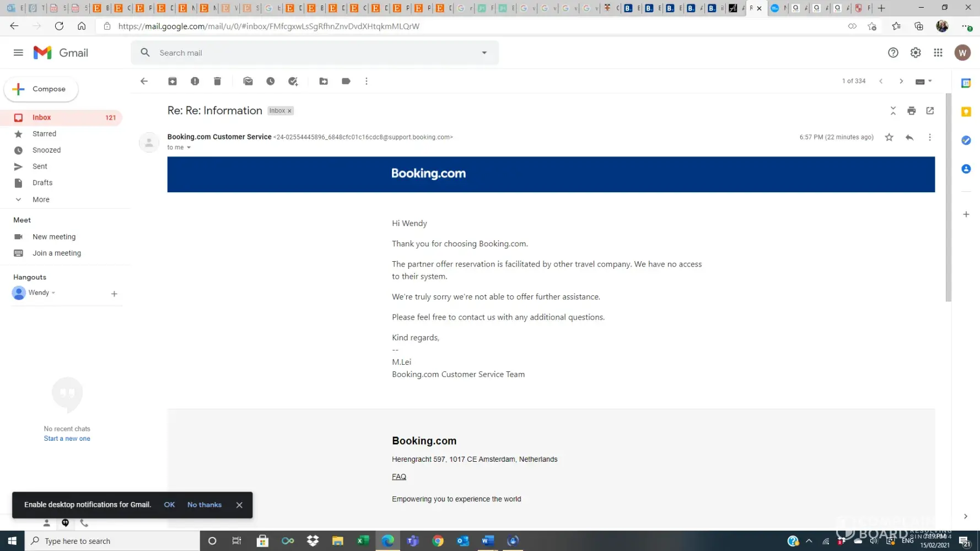Viewport: 980px width, 551px height.
Task: Snooze this email with the clock icon
Action: tap(271, 81)
